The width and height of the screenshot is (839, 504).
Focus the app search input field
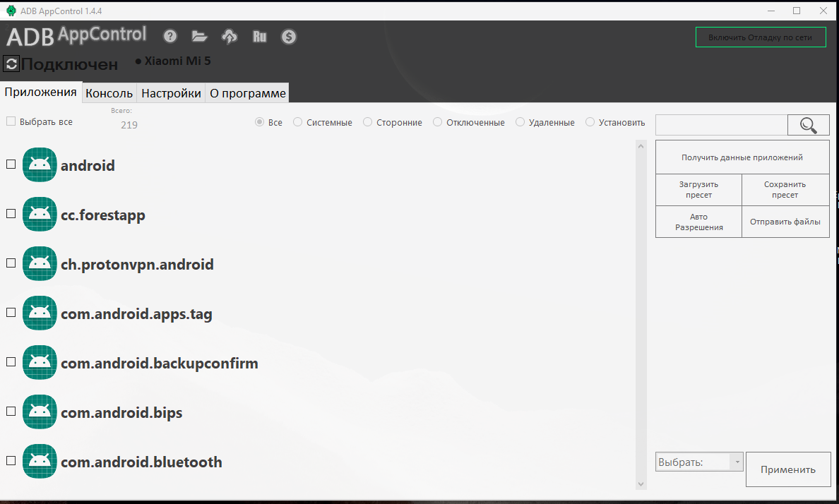click(721, 125)
